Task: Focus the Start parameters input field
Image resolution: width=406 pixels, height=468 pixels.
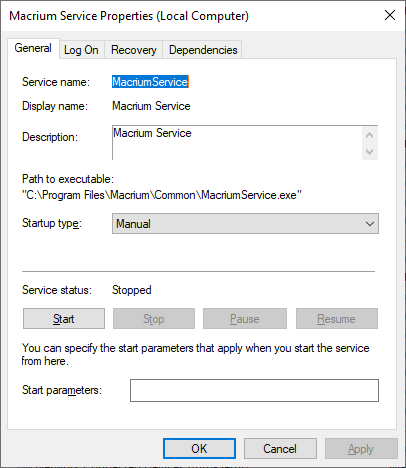Action: coord(254,390)
